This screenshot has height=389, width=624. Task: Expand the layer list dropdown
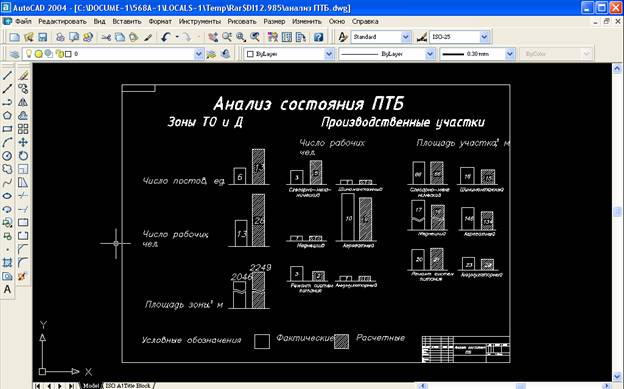pyautogui.click(x=199, y=54)
